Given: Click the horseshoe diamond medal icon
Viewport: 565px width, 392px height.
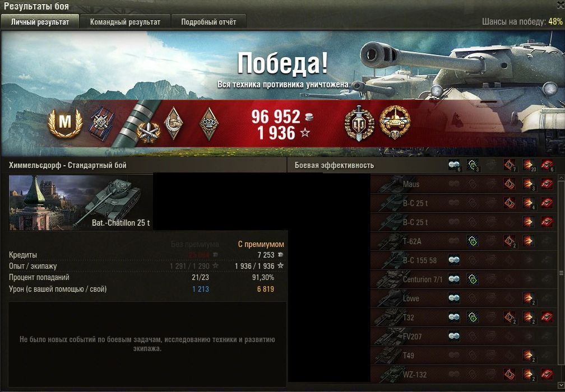Looking at the screenshot, I should (173, 123).
